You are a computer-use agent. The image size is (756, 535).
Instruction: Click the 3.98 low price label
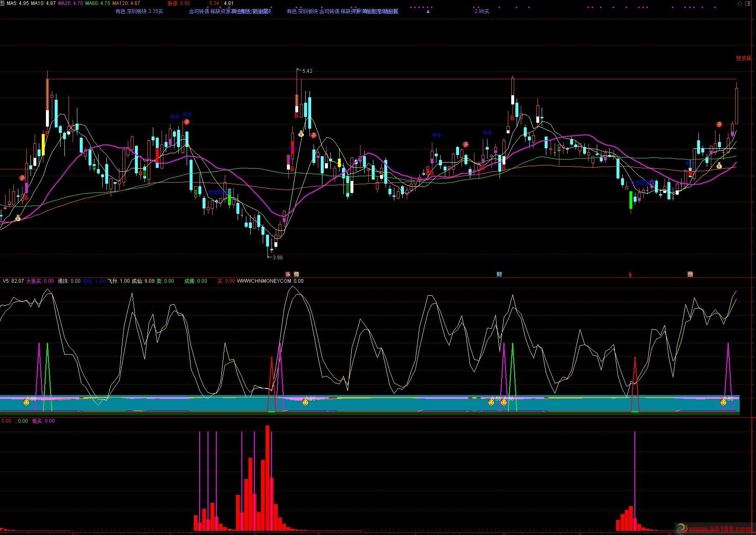[x=277, y=258]
